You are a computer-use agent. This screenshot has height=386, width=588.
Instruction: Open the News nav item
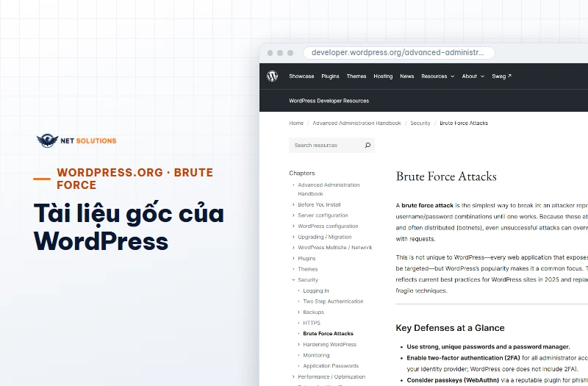[x=407, y=76]
